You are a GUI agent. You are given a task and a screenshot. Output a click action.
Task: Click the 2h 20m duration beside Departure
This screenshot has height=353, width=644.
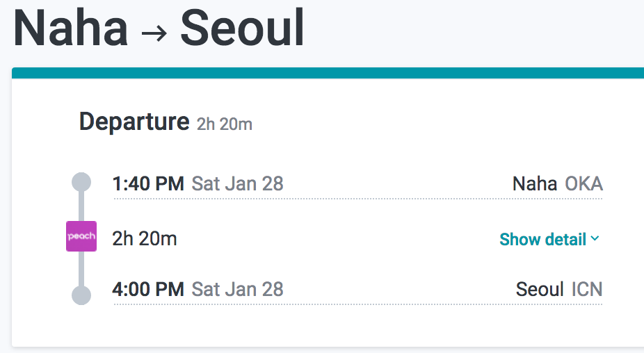point(224,124)
